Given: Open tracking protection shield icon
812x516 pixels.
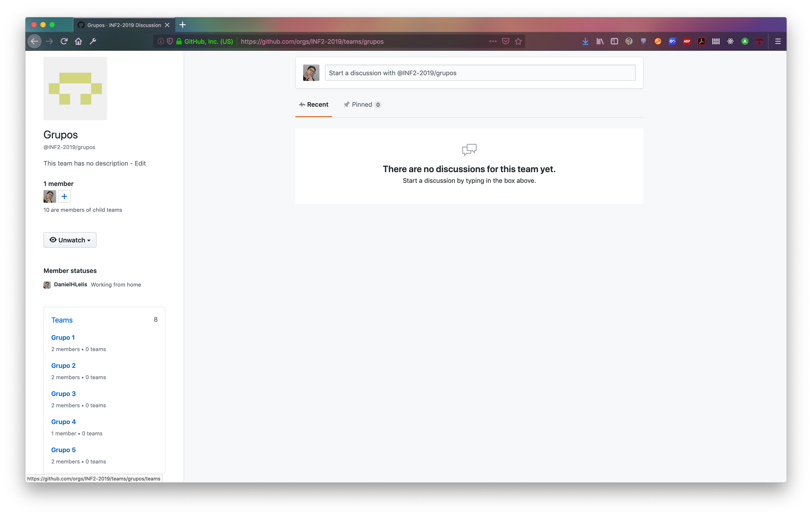Looking at the screenshot, I should (x=170, y=41).
